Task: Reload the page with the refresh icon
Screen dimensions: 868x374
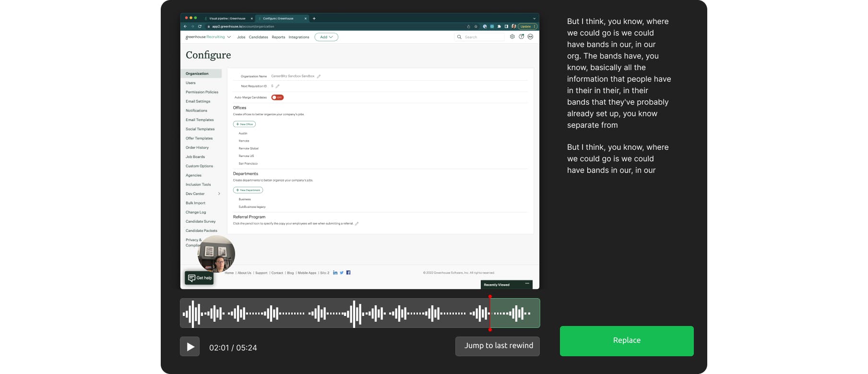Action: coord(200,26)
